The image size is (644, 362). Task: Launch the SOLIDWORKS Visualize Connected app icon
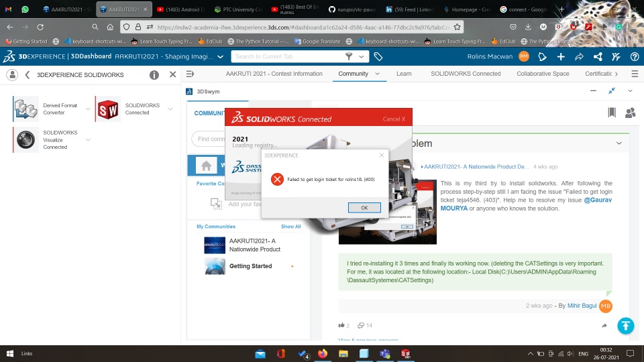tap(26, 139)
